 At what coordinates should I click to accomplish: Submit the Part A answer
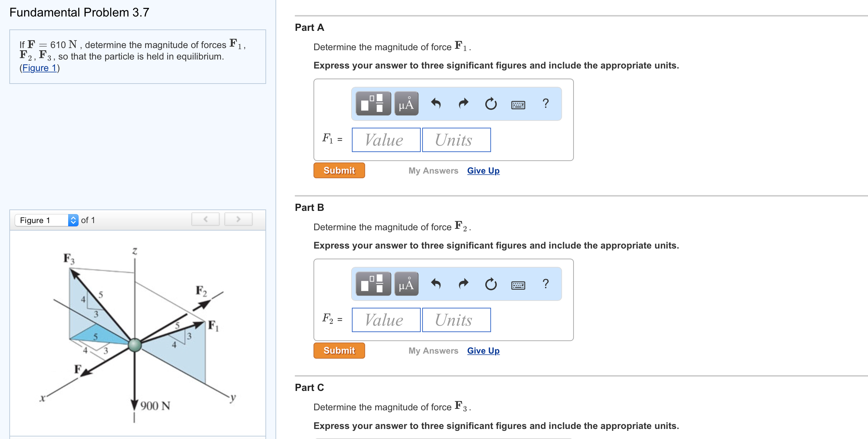(x=339, y=170)
